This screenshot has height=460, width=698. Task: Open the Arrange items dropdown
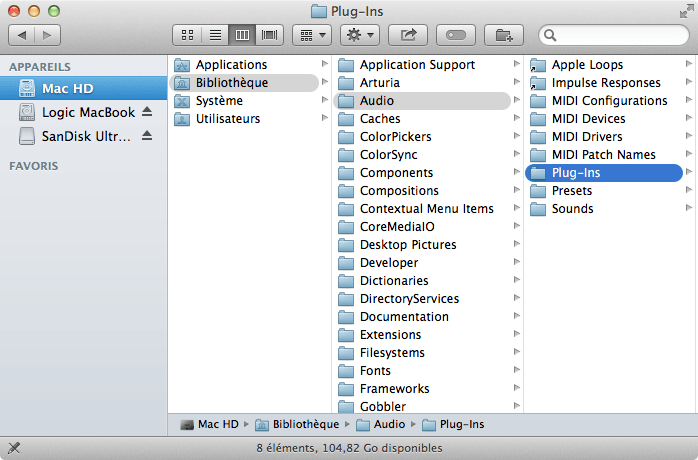pyautogui.click(x=313, y=35)
